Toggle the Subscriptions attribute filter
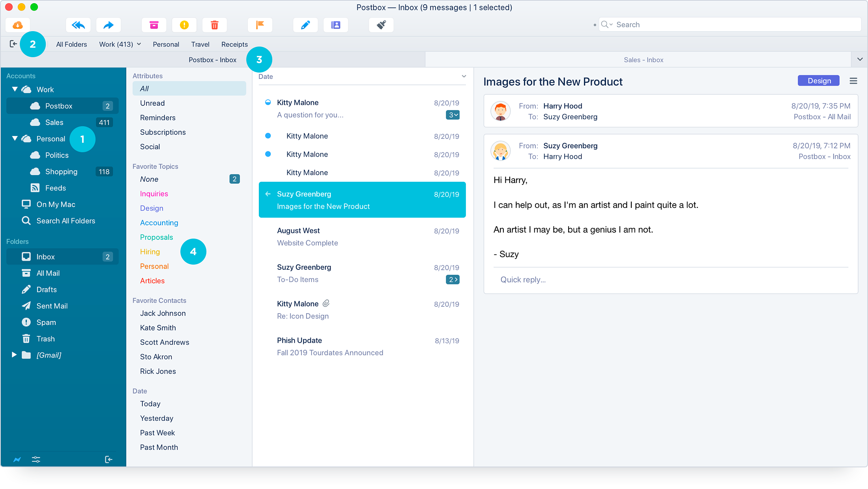The width and height of the screenshot is (868, 489). click(x=163, y=132)
